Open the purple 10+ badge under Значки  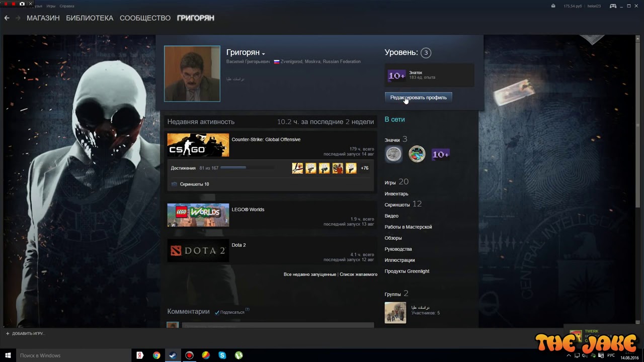click(440, 154)
